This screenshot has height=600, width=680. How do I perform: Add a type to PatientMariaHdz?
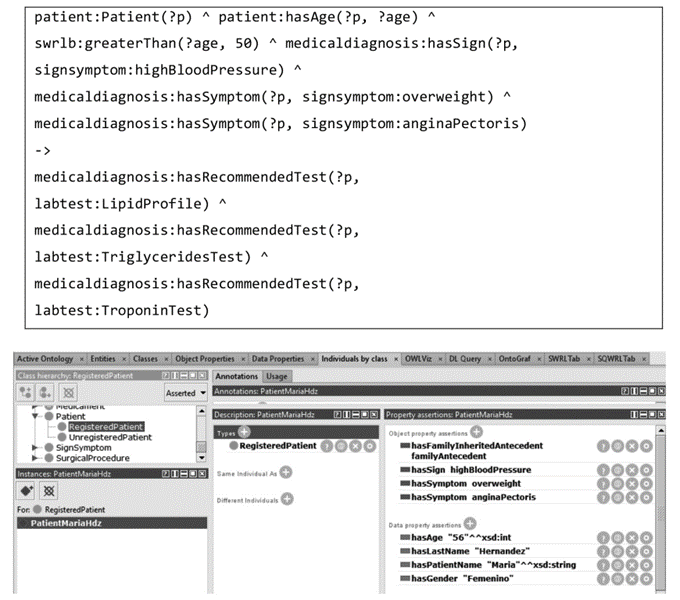point(244,431)
